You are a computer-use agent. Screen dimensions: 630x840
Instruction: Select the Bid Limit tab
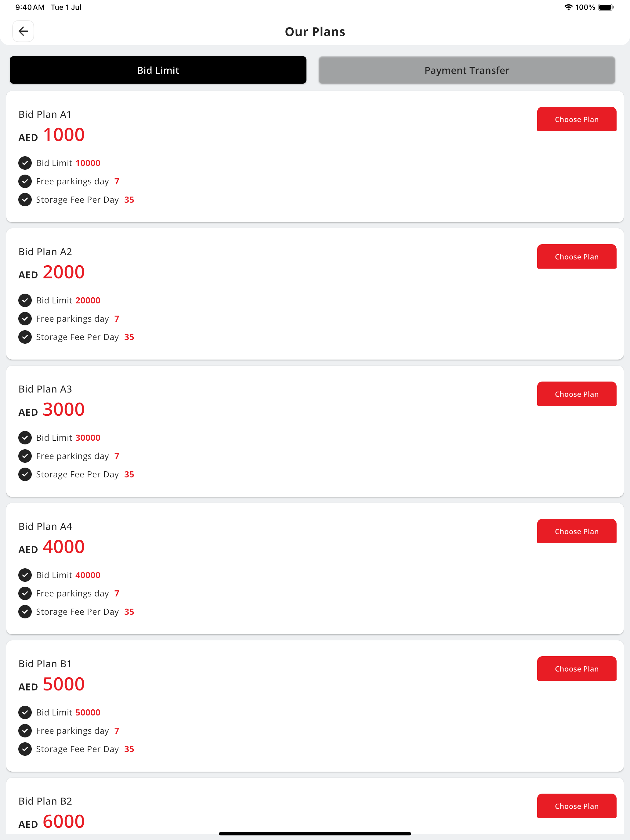(158, 70)
